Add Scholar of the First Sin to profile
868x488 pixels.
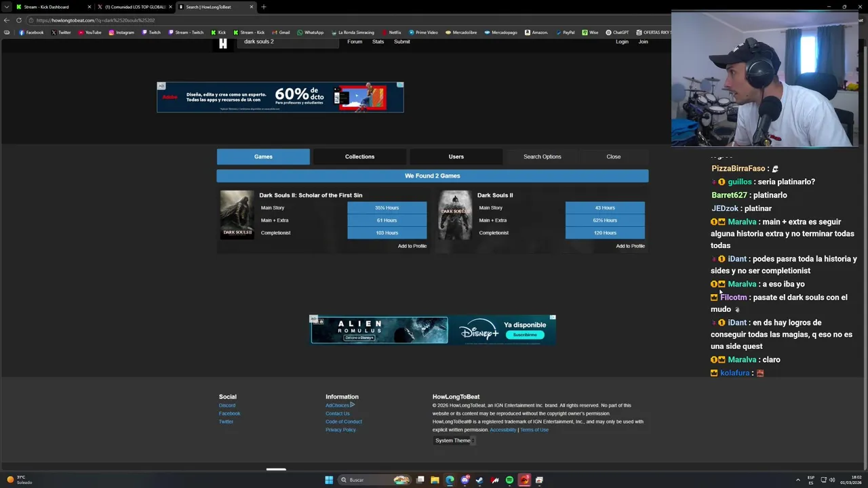tap(412, 246)
